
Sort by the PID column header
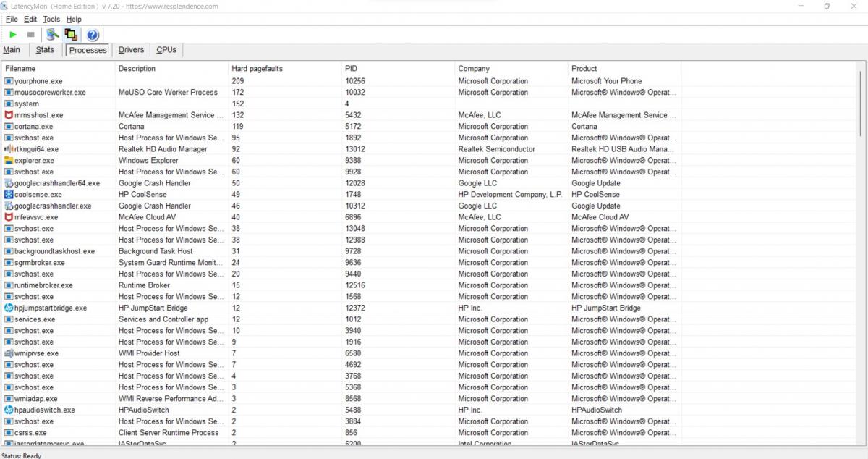399,69
